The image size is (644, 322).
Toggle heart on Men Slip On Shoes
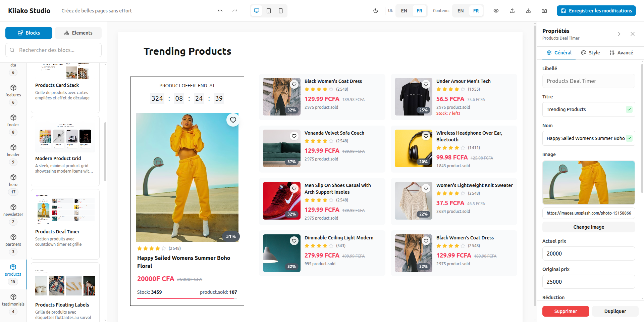[x=294, y=188]
